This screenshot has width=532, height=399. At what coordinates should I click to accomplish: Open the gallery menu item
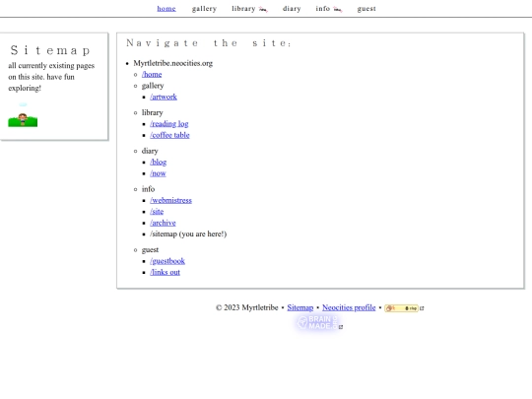tap(204, 9)
